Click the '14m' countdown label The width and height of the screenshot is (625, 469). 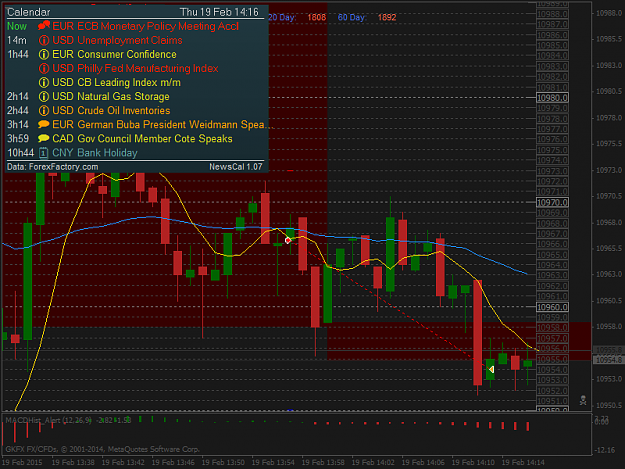pos(17,40)
